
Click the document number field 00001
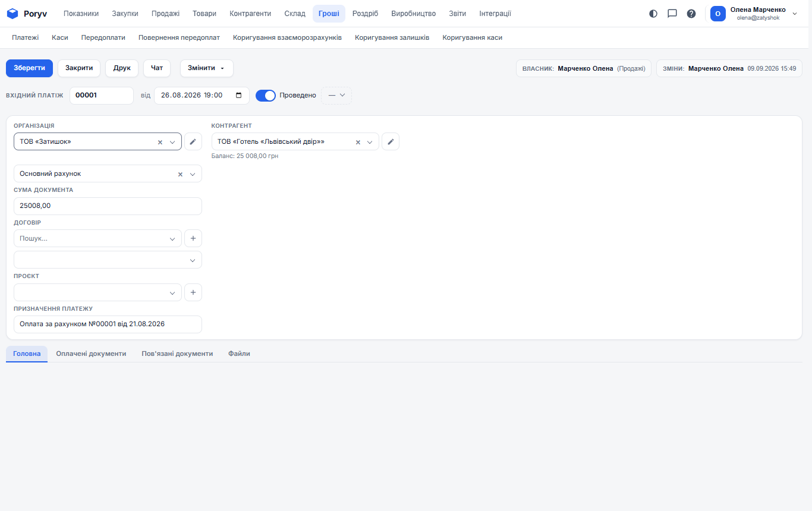tap(102, 95)
